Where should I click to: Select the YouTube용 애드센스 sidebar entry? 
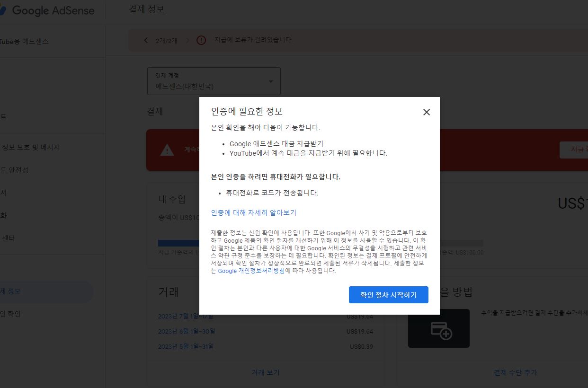(25, 41)
